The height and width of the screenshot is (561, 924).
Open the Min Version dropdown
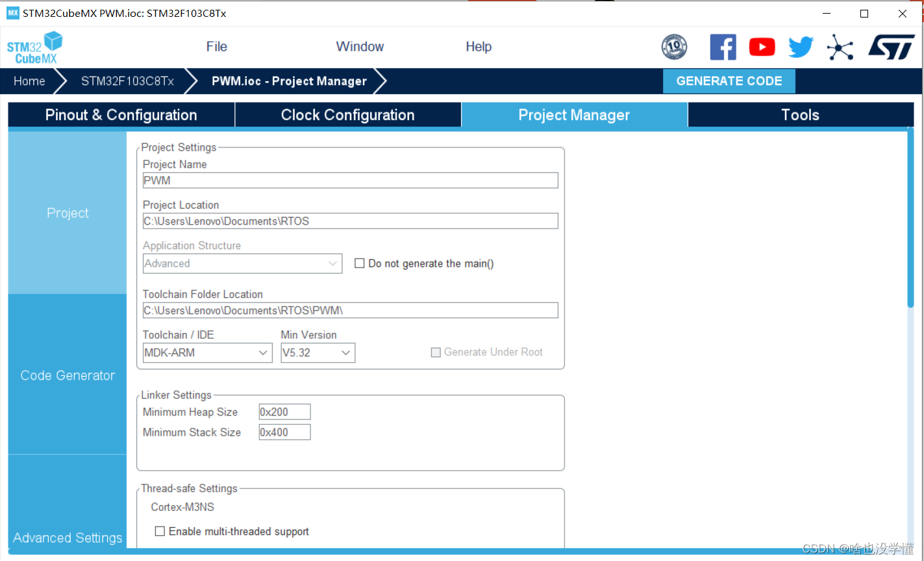(318, 353)
